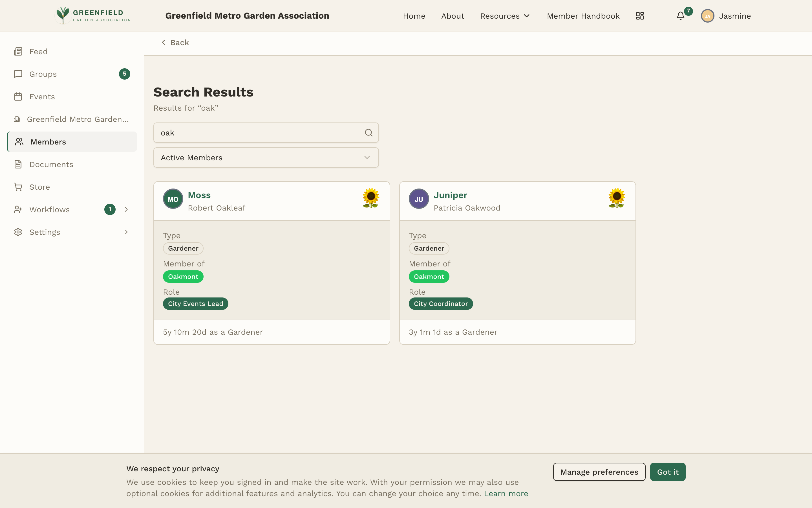
Task: Open the About page
Action: tap(452, 16)
